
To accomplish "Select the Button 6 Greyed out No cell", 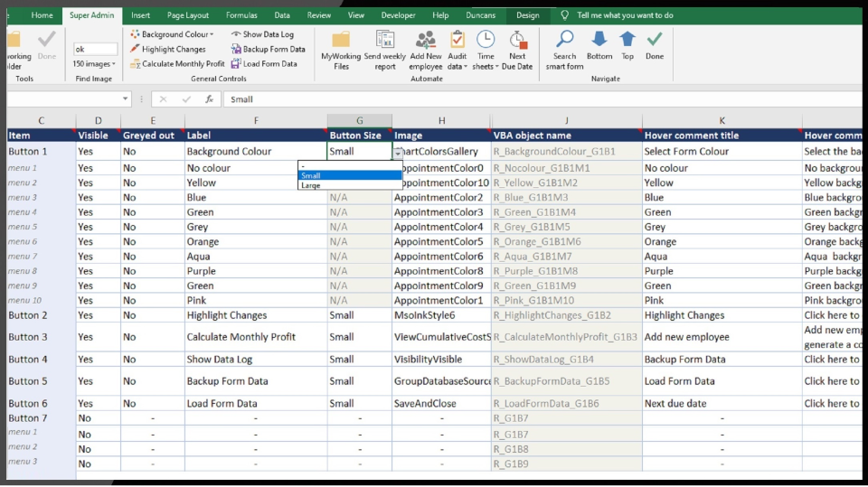I will [152, 404].
